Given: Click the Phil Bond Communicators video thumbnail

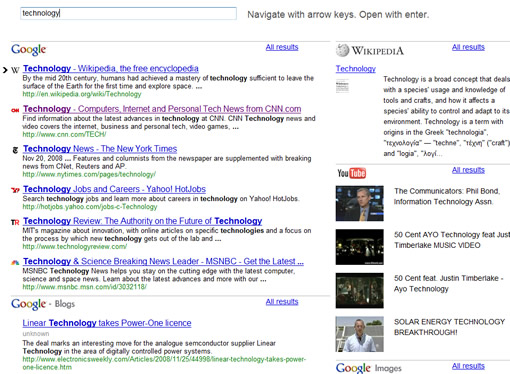Looking at the screenshot, I should (360, 203).
